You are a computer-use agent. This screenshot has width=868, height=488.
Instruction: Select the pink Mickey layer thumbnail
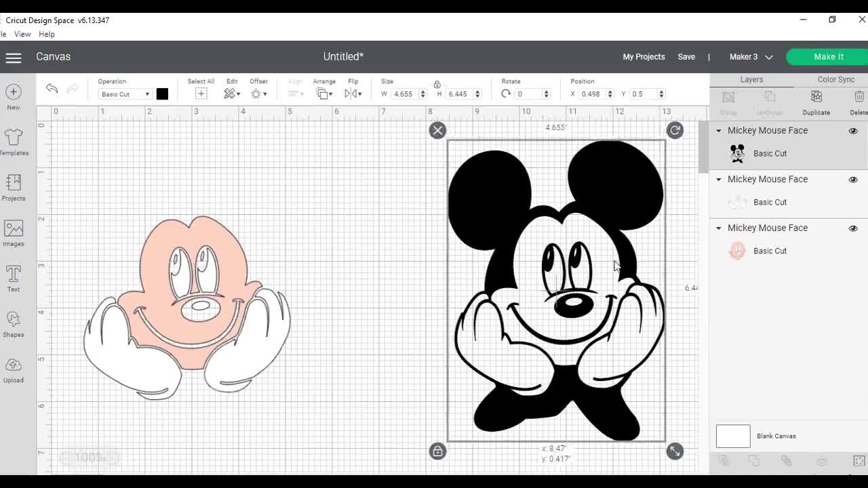(737, 251)
